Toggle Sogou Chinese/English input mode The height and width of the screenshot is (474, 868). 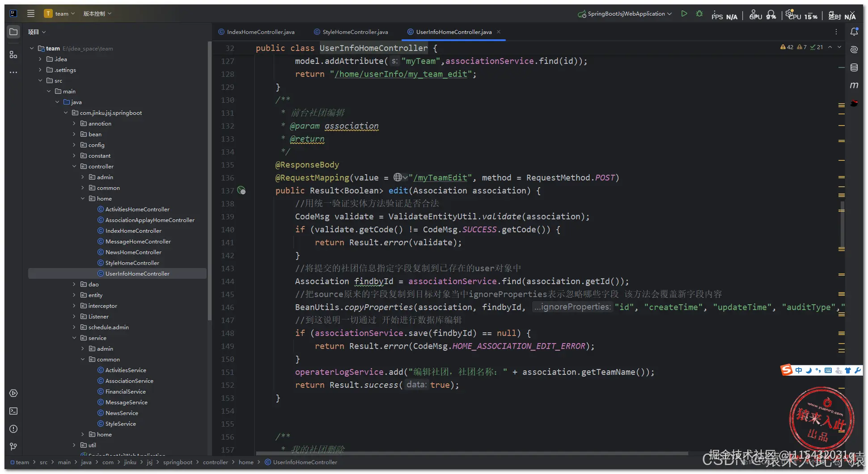pyautogui.click(x=799, y=370)
